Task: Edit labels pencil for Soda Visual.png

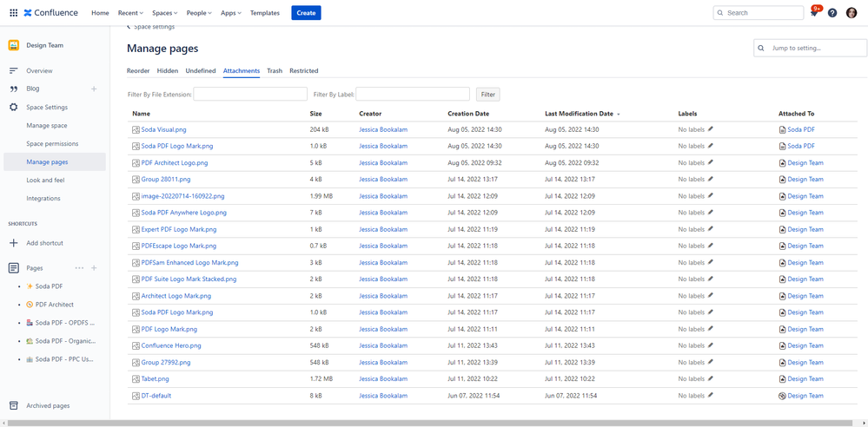Action: tap(711, 129)
